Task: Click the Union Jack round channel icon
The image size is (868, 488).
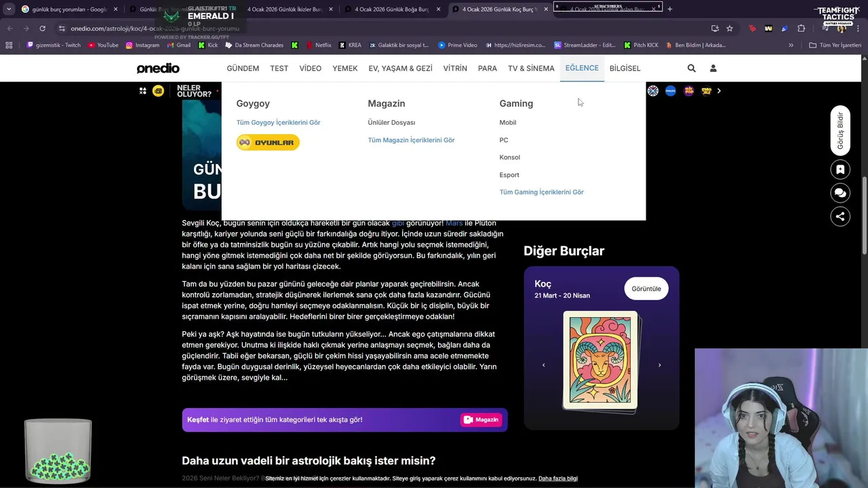Action: pyautogui.click(x=653, y=91)
